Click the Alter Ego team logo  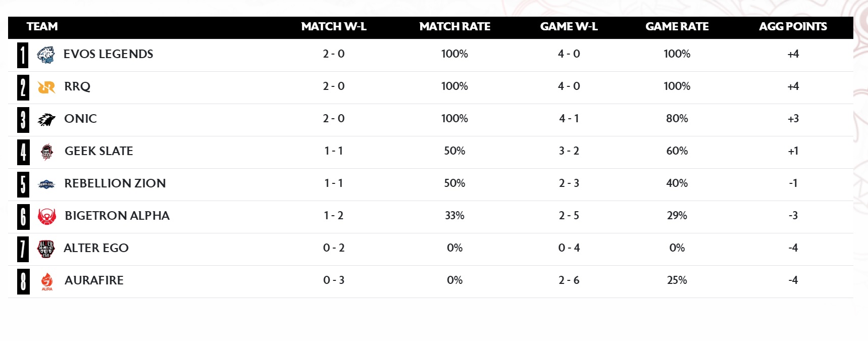click(x=46, y=249)
